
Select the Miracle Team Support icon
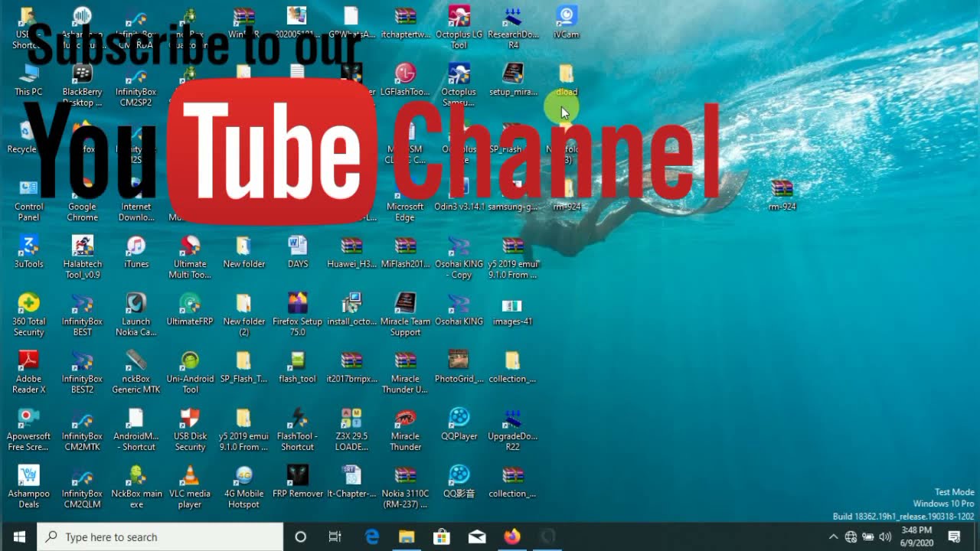pos(405,315)
